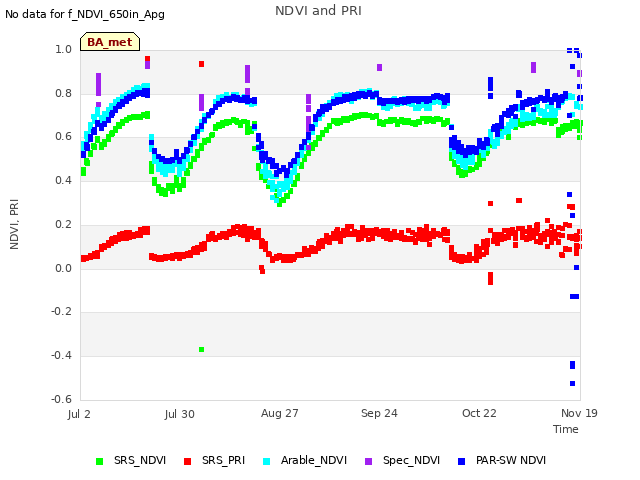The height and width of the screenshot is (480, 640).
Task: Click the green outlier point near -0.4
Action: tap(201, 350)
